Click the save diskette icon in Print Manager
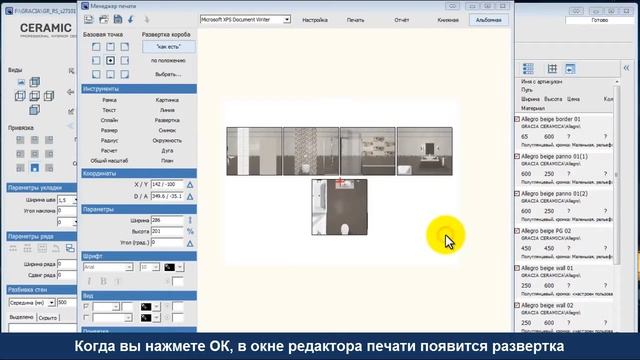 [x=118, y=19]
